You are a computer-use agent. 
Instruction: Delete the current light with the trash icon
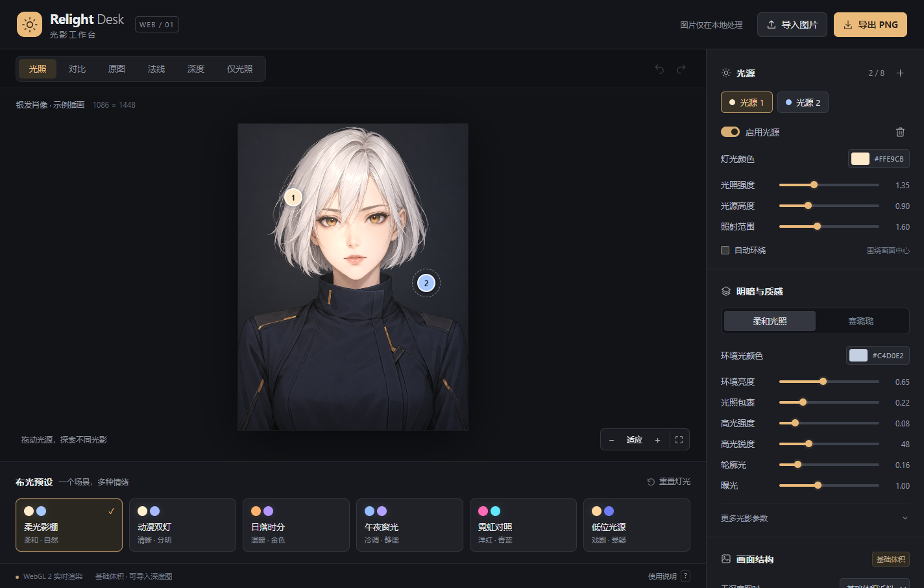(900, 132)
